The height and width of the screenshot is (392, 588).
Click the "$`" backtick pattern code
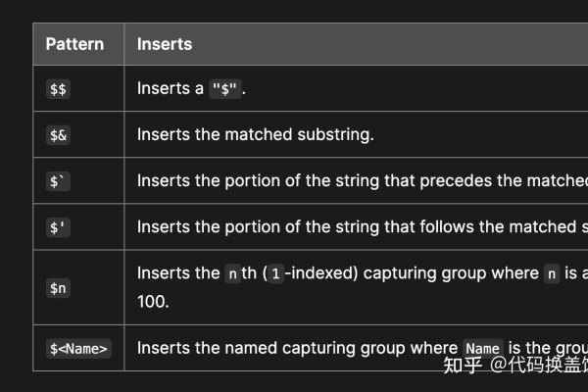coord(57,181)
